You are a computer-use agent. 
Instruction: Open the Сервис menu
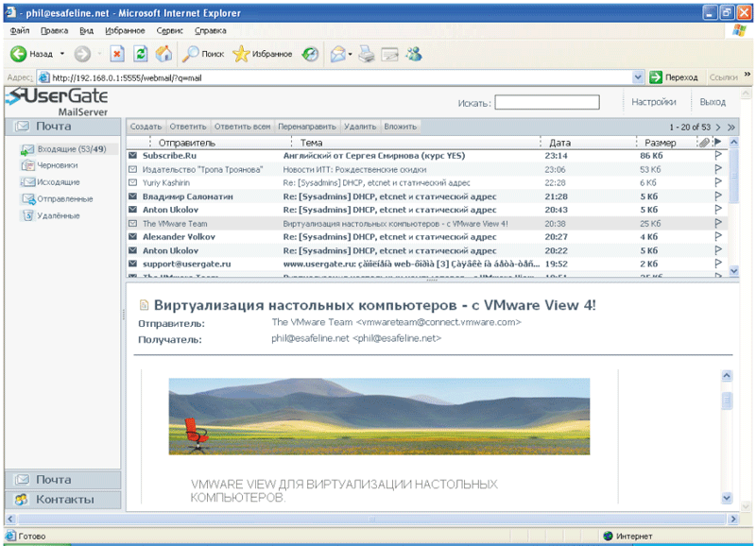coord(170,31)
